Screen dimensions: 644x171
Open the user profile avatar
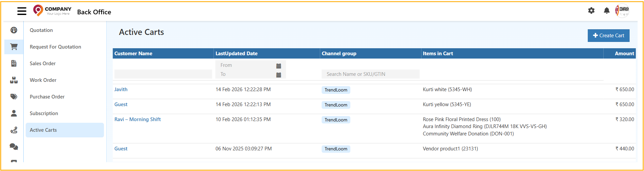[622, 11]
